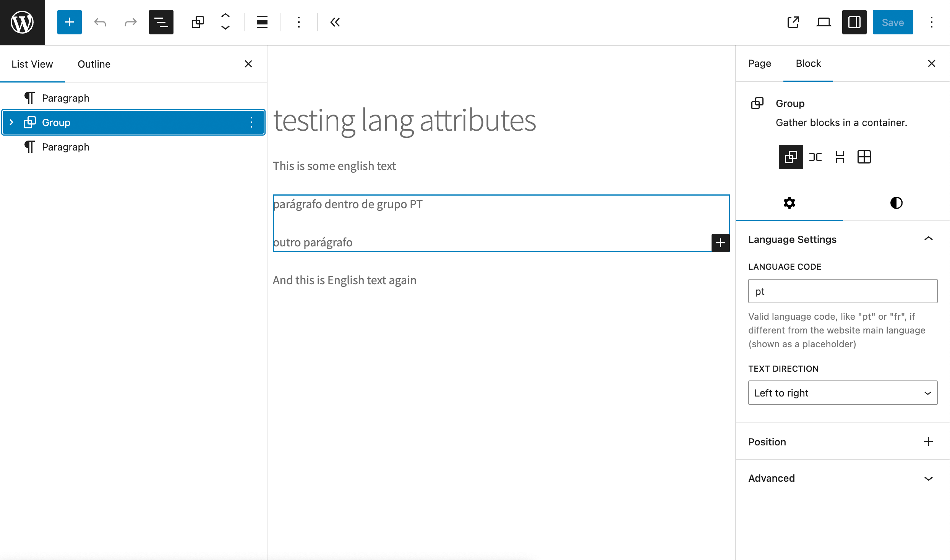Image resolution: width=950 pixels, height=560 pixels.
Task: Switch to the Outline tab
Action: [x=94, y=64]
